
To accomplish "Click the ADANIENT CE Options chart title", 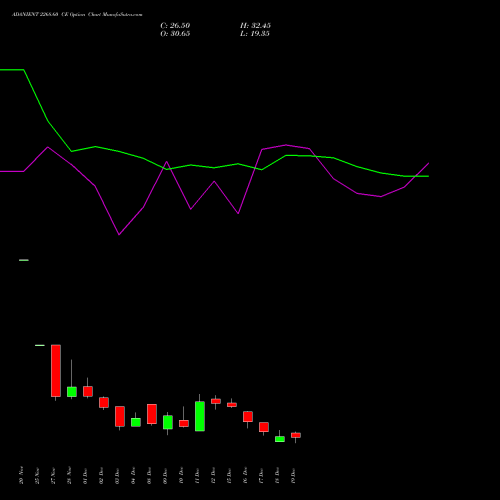I will point(77,15).
